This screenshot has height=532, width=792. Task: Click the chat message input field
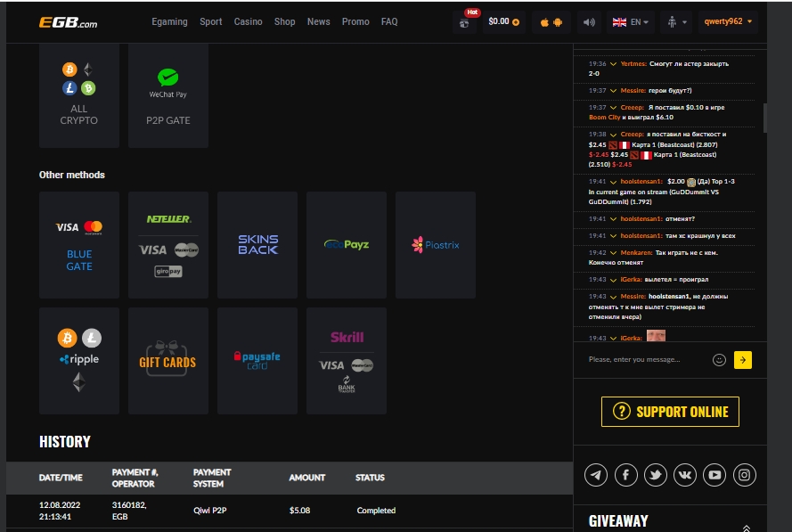tap(647, 360)
